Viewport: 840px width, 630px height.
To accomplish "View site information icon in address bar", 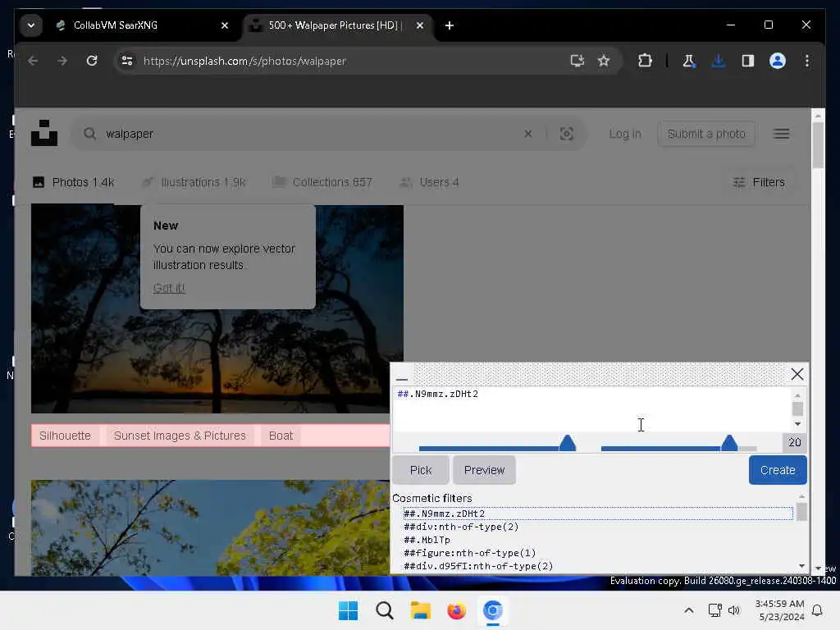I will click(127, 61).
